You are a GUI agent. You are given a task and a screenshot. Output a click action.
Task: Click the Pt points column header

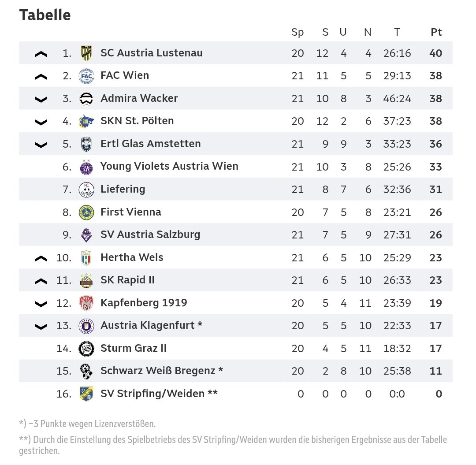tap(436, 32)
